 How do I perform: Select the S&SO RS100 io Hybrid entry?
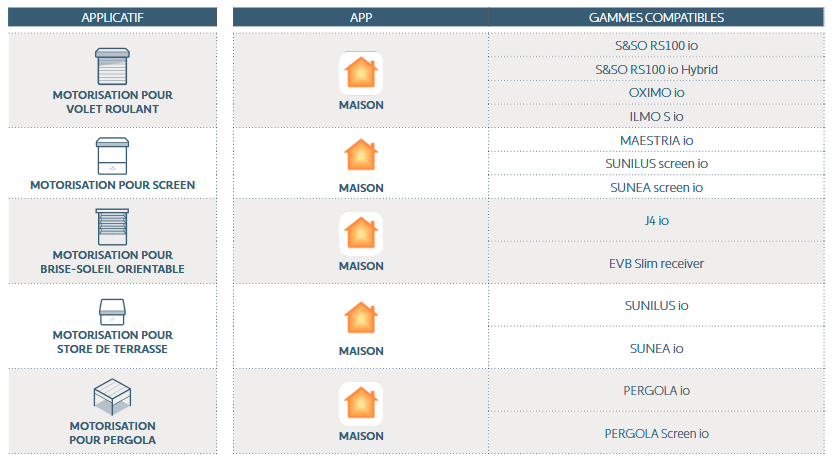[656, 69]
